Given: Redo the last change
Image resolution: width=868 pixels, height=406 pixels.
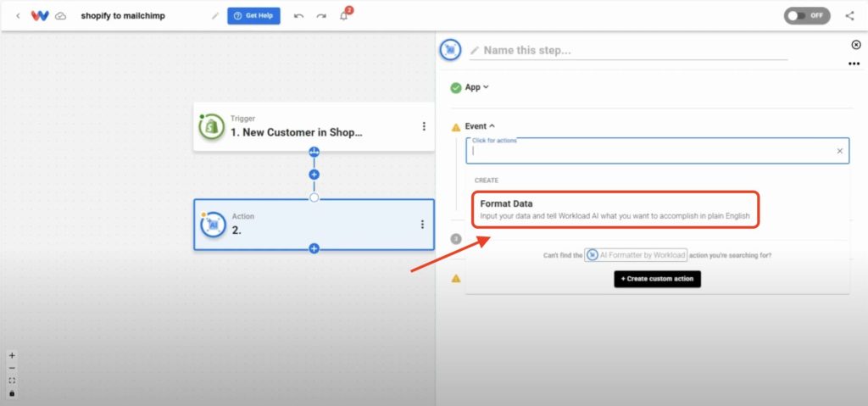Looking at the screenshot, I should coord(321,16).
